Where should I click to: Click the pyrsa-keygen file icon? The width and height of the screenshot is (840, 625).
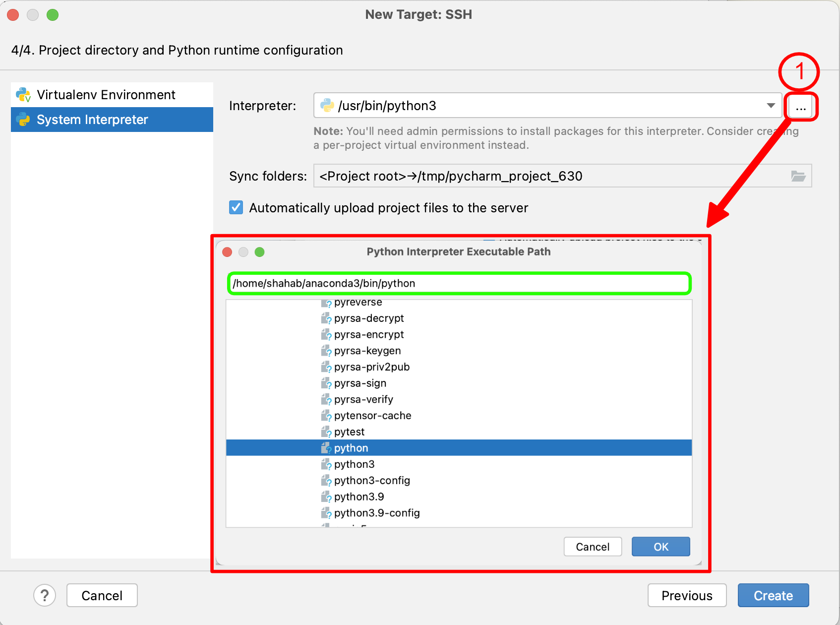326,351
